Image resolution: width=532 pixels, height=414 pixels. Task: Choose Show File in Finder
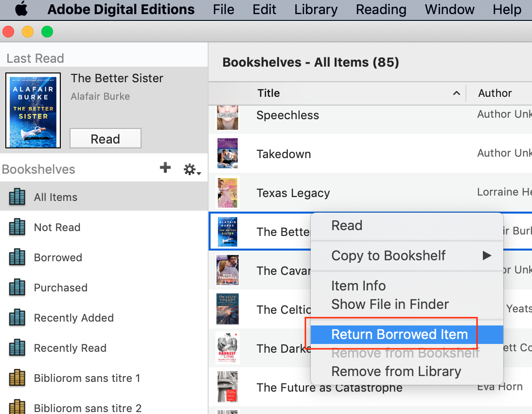(x=390, y=305)
